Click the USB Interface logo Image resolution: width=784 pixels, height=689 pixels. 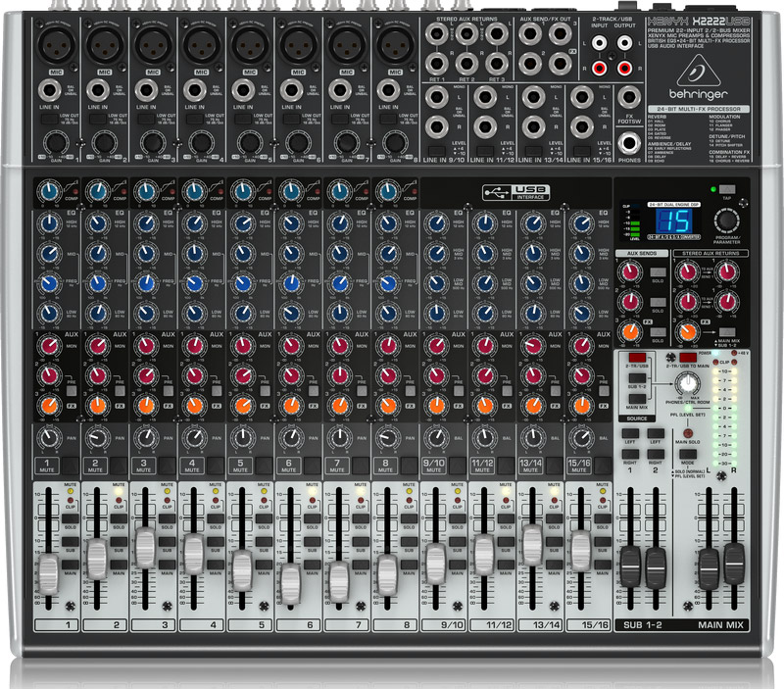pyautogui.click(x=516, y=192)
